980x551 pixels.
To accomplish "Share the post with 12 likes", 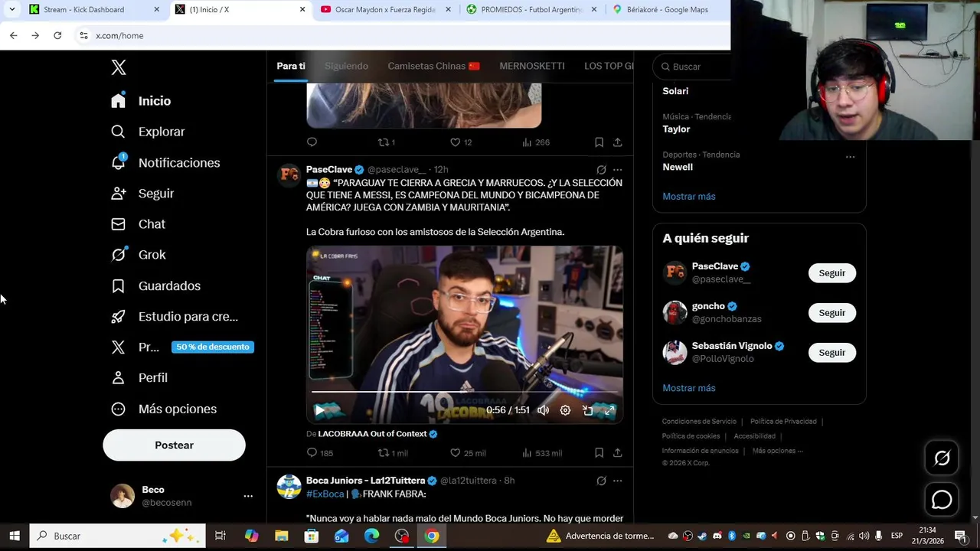I will pyautogui.click(x=617, y=142).
